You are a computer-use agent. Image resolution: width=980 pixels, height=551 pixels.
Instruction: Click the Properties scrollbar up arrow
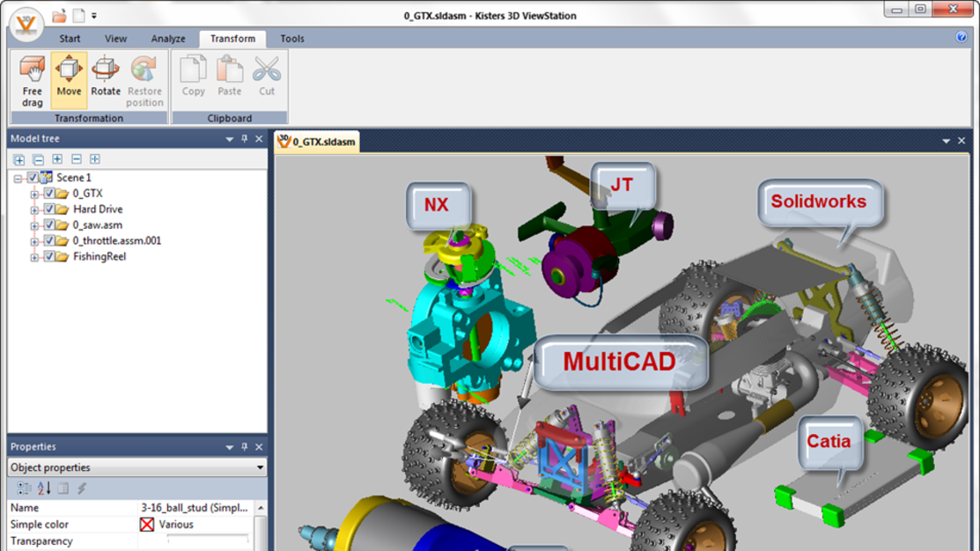pyautogui.click(x=261, y=507)
